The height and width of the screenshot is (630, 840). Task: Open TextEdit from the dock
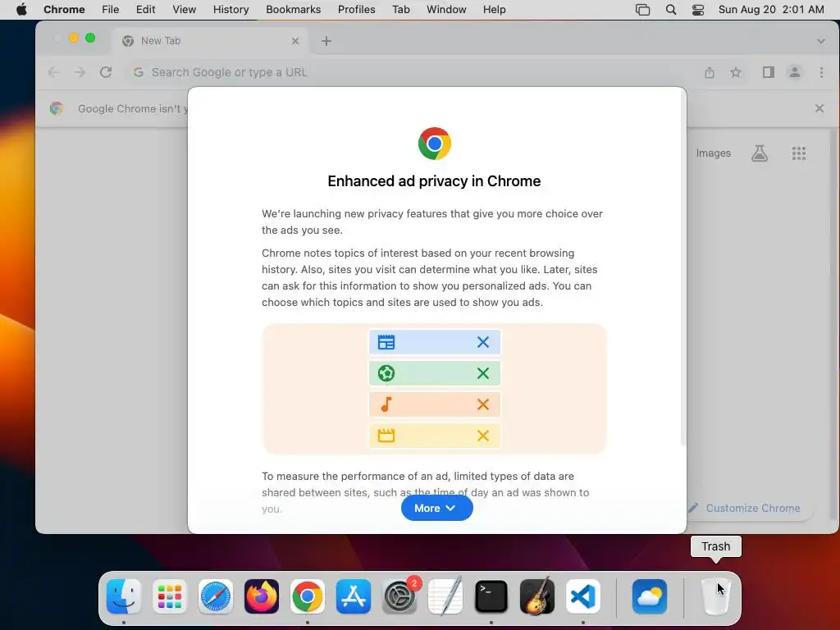(x=445, y=596)
